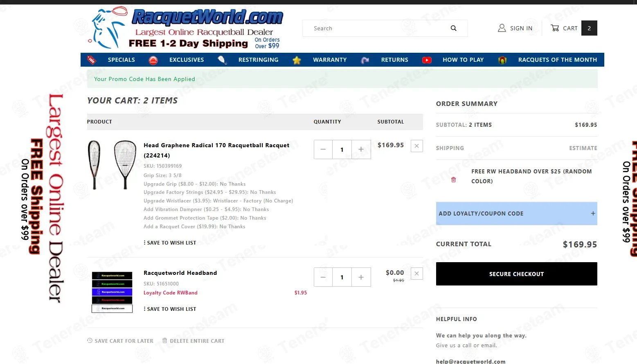The image size is (637, 364).
Task: Click Loyalty Code RWBand text
Action: click(171, 293)
